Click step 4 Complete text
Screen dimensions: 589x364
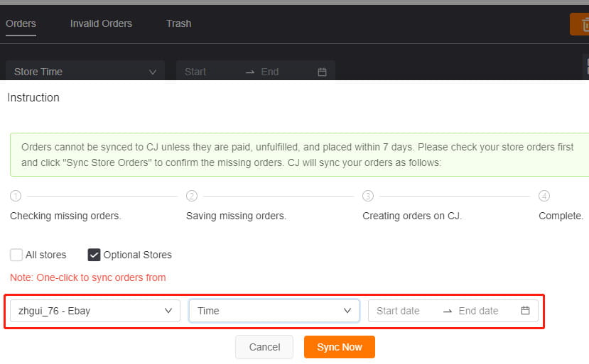561,216
